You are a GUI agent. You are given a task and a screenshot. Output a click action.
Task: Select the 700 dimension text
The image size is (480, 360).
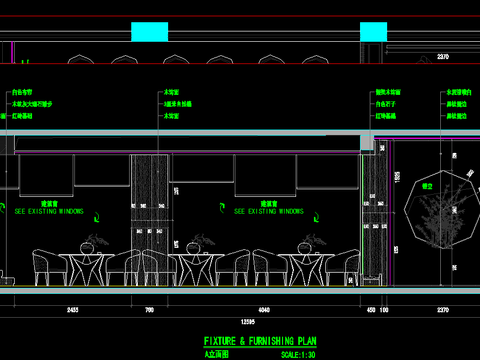[x=149, y=310]
